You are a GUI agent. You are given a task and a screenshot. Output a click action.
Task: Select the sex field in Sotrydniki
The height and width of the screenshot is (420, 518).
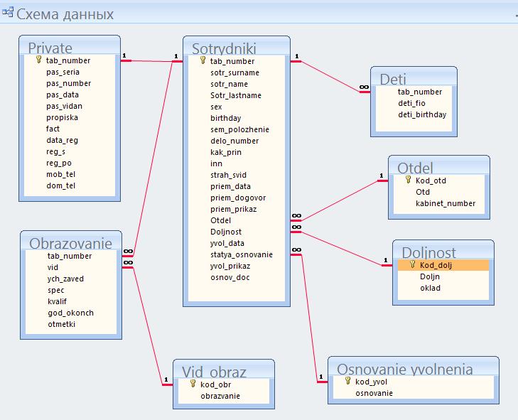216,107
